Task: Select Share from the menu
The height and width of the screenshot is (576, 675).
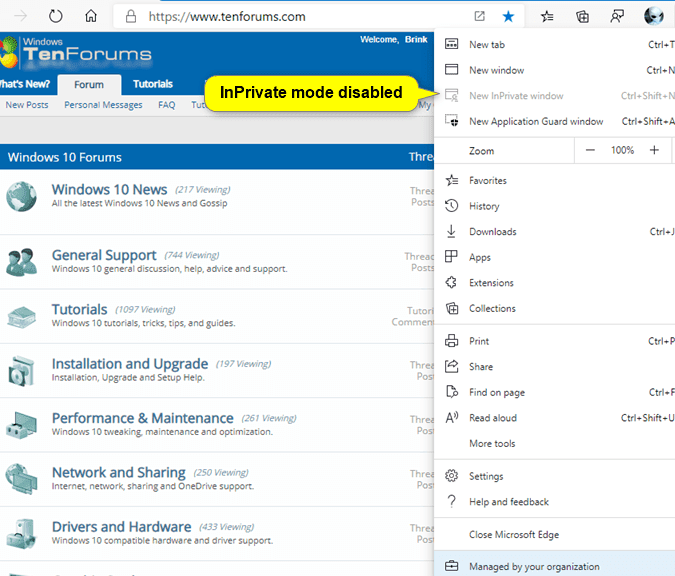Action: pyautogui.click(x=554, y=366)
